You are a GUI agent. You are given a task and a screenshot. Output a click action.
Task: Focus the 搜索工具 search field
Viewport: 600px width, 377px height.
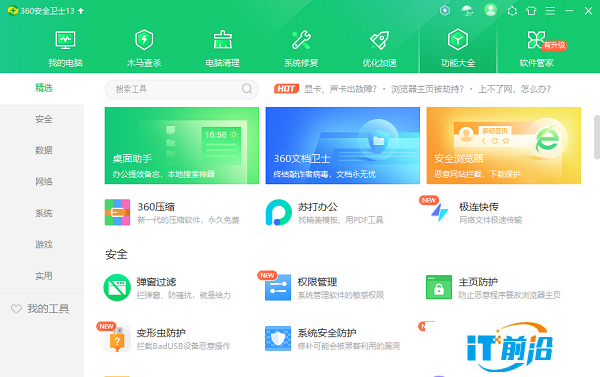click(182, 89)
